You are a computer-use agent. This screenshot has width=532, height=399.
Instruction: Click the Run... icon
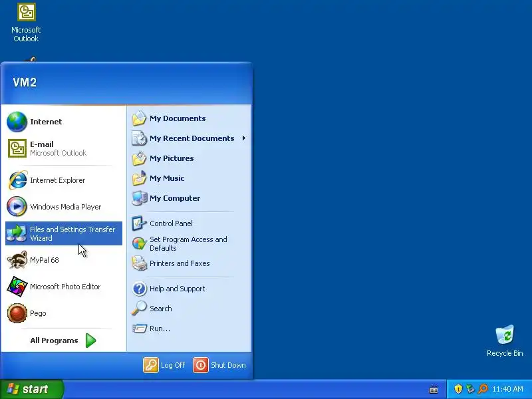[139, 329]
